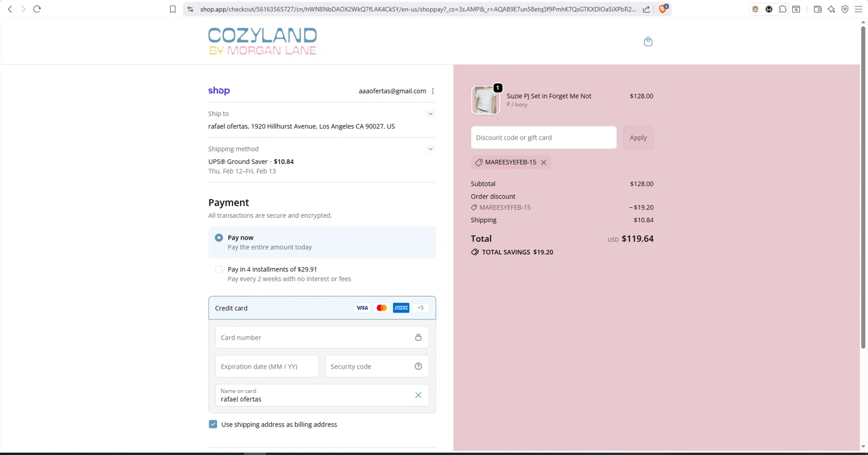The image size is (868, 455).
Task: Toggle Use shipping address as billing address
Action: [x=213, y=424]
